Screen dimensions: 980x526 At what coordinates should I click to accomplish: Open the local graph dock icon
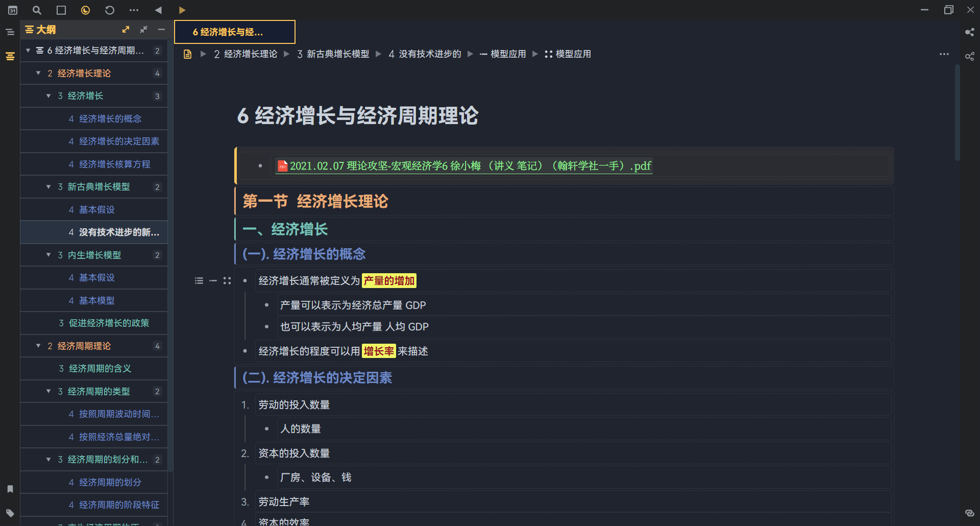969,56
